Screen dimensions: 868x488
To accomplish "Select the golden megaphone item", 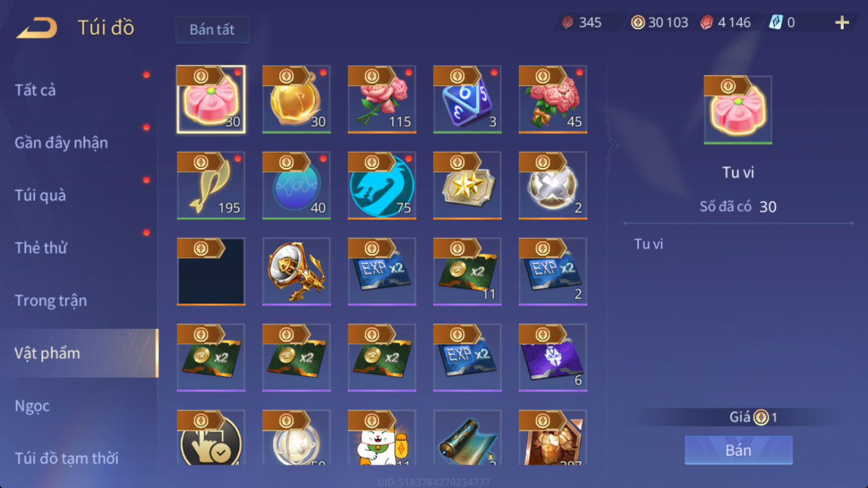I will pyautogui.click(x=296, y=271).
